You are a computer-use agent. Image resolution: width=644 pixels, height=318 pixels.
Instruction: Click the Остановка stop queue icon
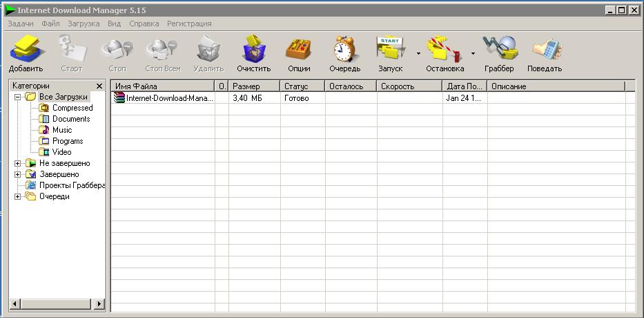point(444,48)
